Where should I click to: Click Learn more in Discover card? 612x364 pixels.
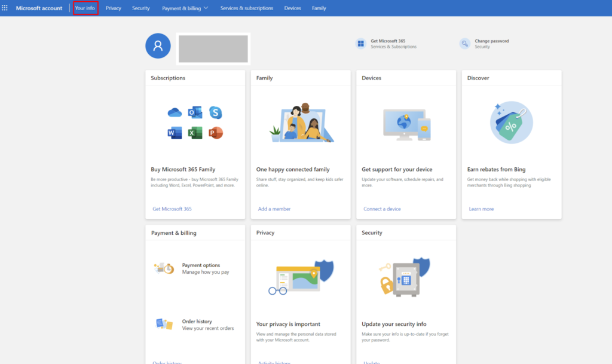pos(481,209)
